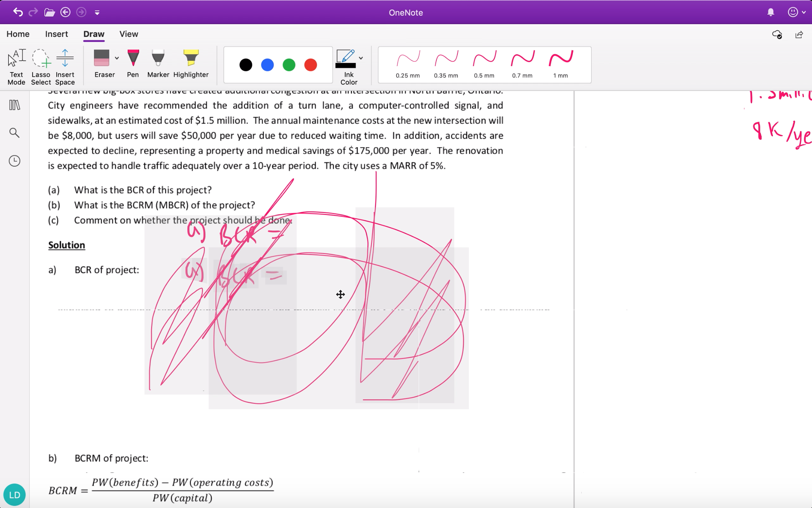This screenshot has height=508, width=812.
Task: Open the search magnifier in sidebar
Action: click(15, 133)
